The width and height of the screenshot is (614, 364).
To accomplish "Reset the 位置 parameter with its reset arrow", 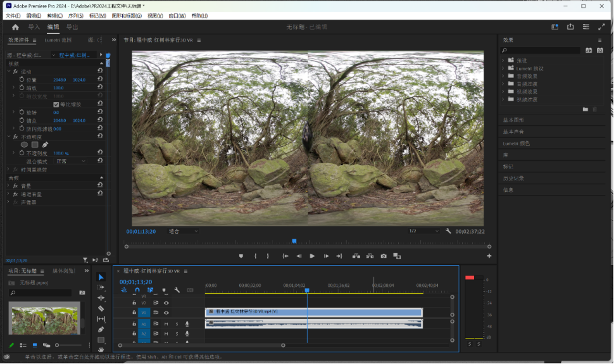I will (100, 80).
